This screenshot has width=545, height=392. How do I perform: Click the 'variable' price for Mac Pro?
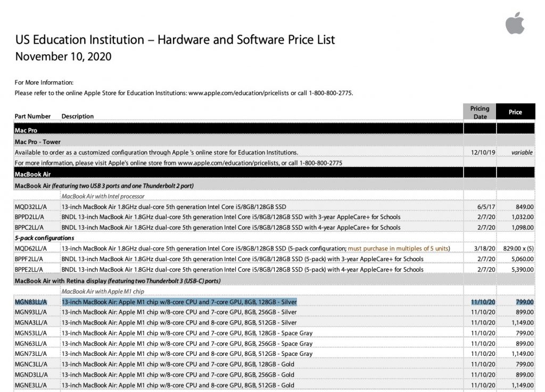522,153
